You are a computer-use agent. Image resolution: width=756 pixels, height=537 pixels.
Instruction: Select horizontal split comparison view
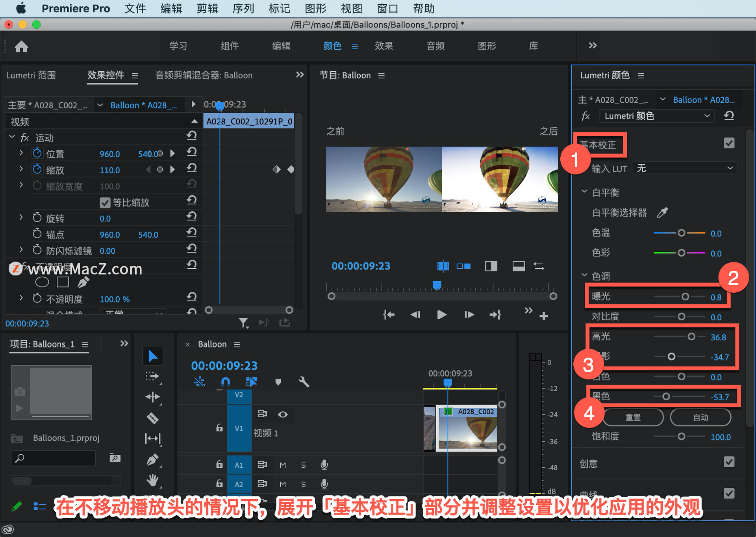click(x=519, y=266)
